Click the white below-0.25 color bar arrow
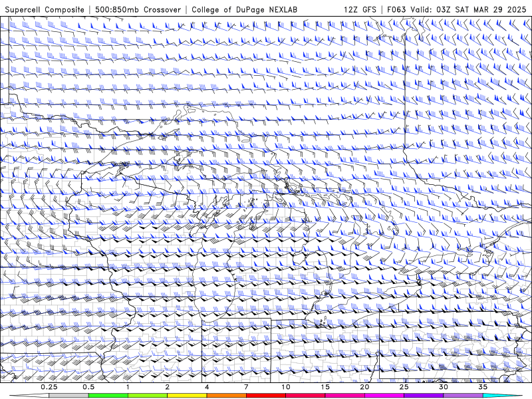Viewport: 532px width, 399px height. [29, 396]
